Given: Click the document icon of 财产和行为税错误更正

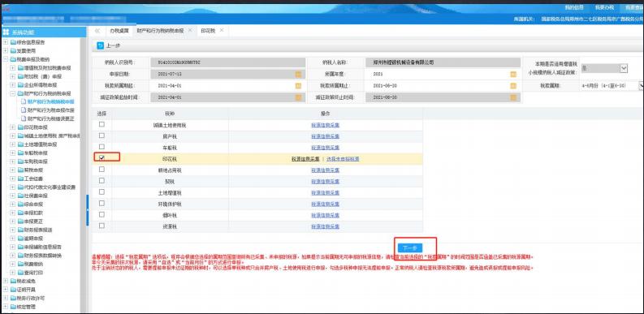Looking at the screenshot, I should point(24,118).
